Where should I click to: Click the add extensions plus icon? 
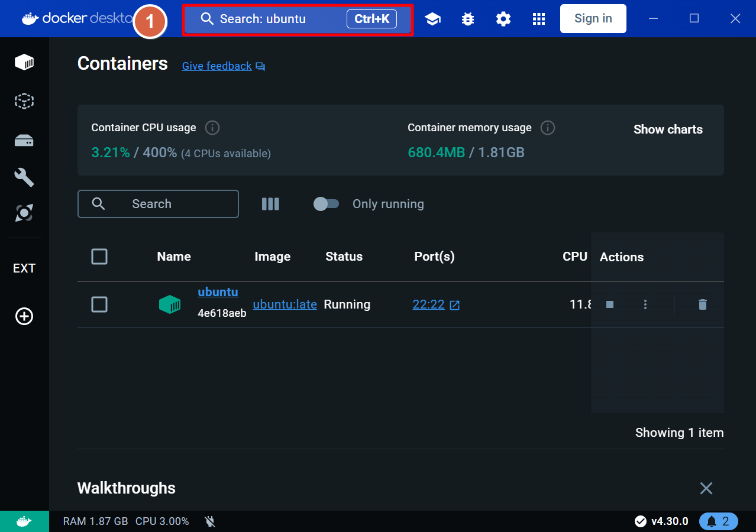coord(24,316)
